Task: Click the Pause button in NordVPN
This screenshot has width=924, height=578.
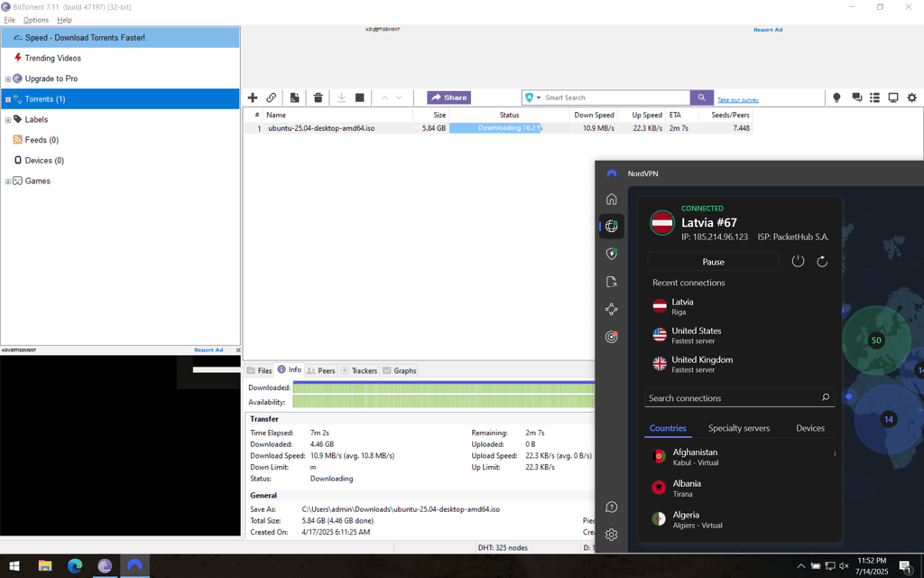Action: 713,261
